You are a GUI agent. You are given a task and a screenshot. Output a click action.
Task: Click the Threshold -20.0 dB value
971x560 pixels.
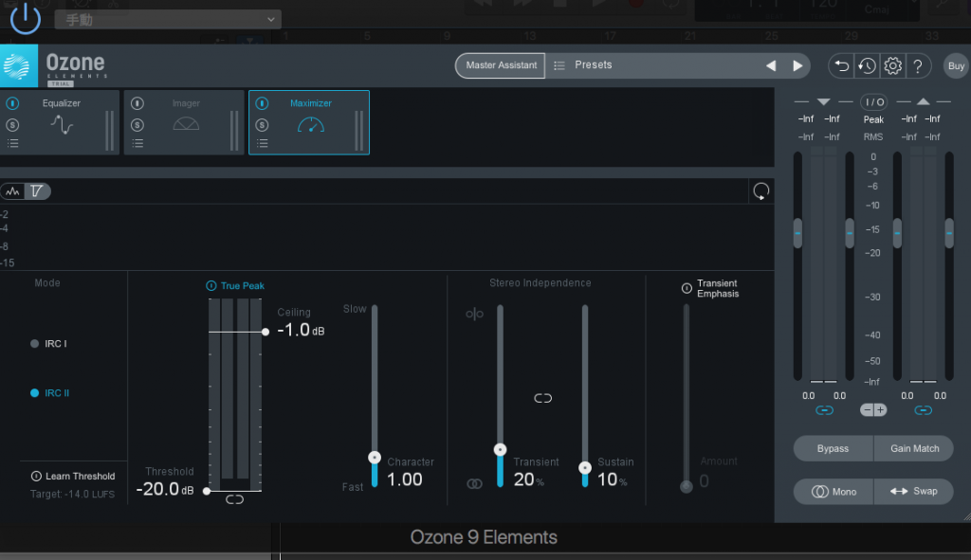(165, 490)
